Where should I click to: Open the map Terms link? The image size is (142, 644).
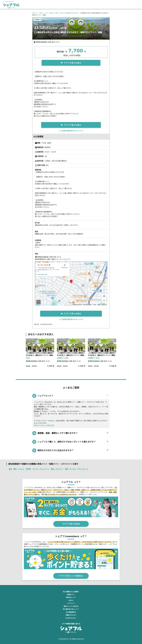point(95,304)
